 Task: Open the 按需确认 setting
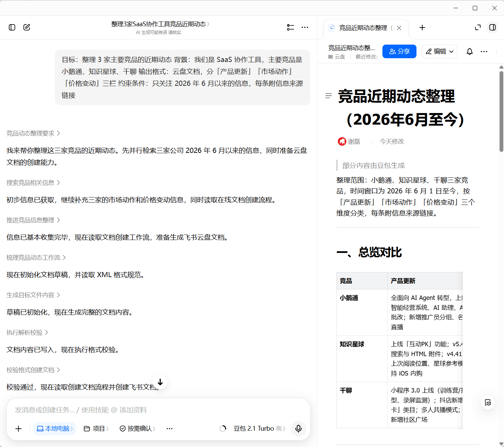pyautogui.click(x=138, y=429)
